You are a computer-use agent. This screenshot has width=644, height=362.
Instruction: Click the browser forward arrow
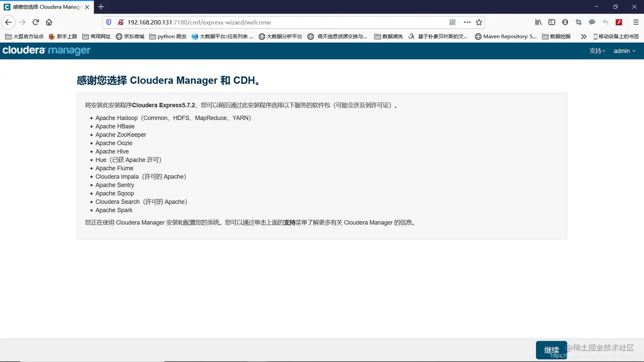(x=22, y=22)
